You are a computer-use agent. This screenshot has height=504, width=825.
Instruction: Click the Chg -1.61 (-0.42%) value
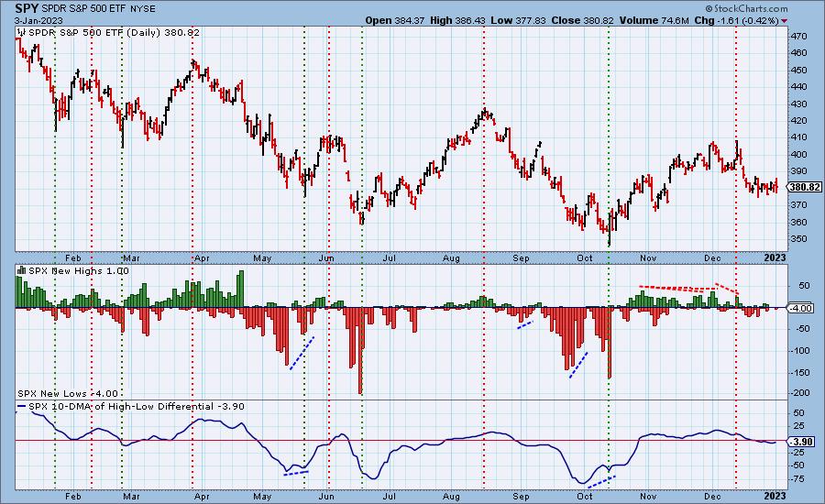click(737, 20)
